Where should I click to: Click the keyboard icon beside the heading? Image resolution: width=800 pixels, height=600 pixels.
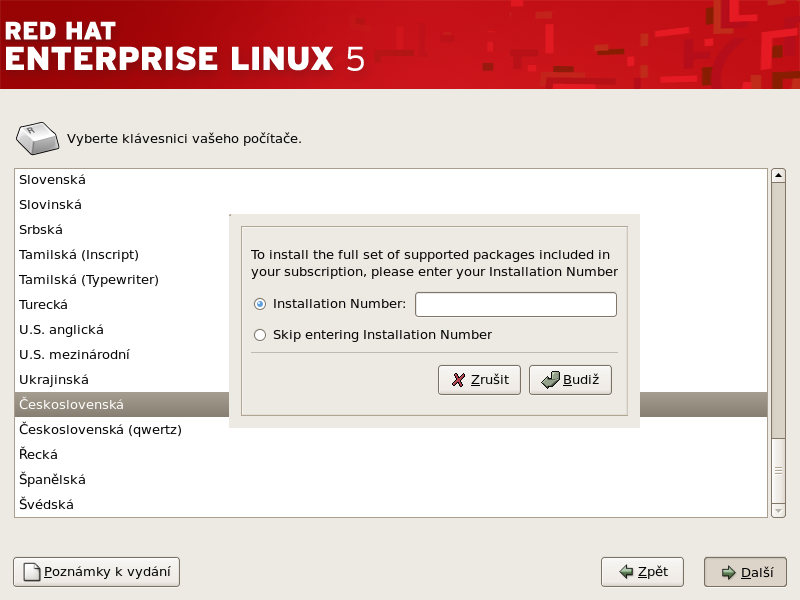pos(38,138)
